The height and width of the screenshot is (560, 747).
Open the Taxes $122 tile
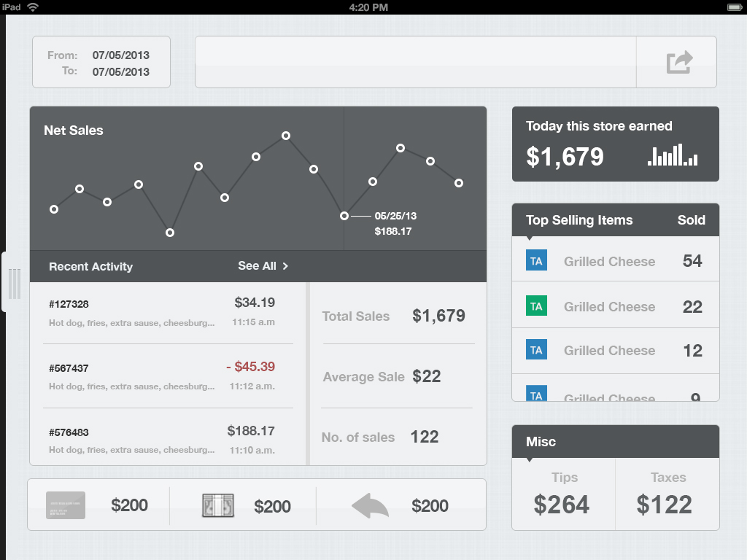click(x=667, y=494)
